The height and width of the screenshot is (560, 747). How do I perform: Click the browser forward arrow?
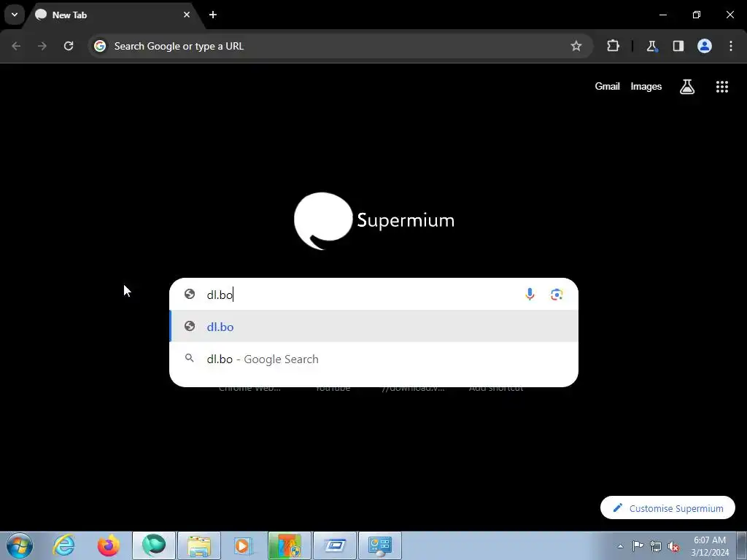pos(42,46)
